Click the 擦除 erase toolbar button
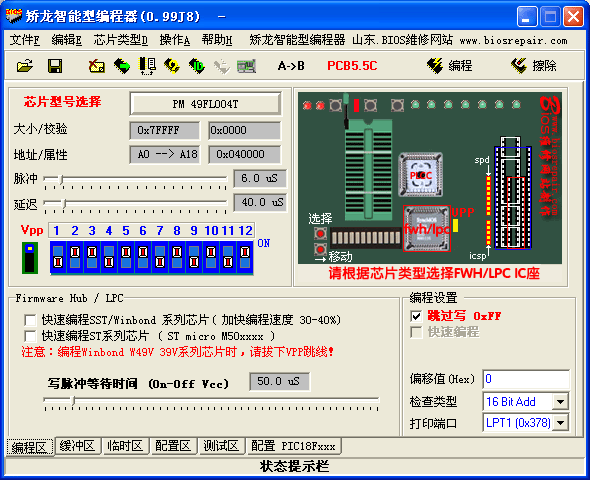The image size is (590, 480). pos(534,66)
